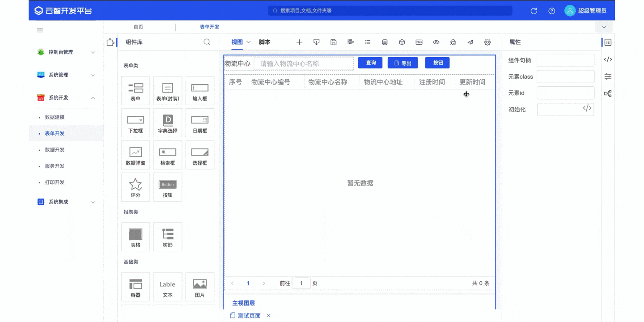Image resolution: width=644 pixels, height=322 pixels.
Task: Open the f(x) function icon
Action: coord(419,42)
